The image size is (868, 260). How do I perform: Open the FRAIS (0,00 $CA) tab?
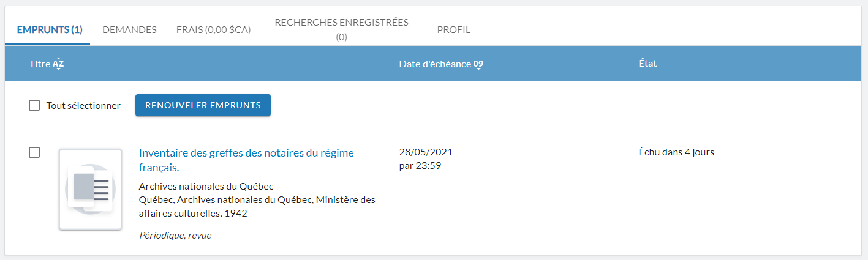pos(214,29)
